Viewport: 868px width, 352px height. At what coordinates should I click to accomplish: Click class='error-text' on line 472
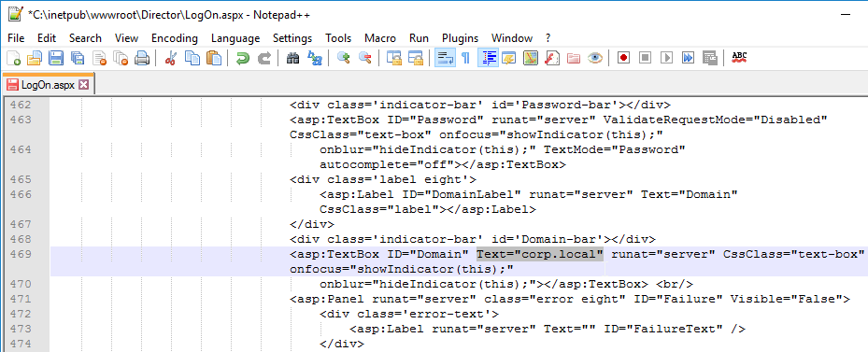(x=420, y=315)
